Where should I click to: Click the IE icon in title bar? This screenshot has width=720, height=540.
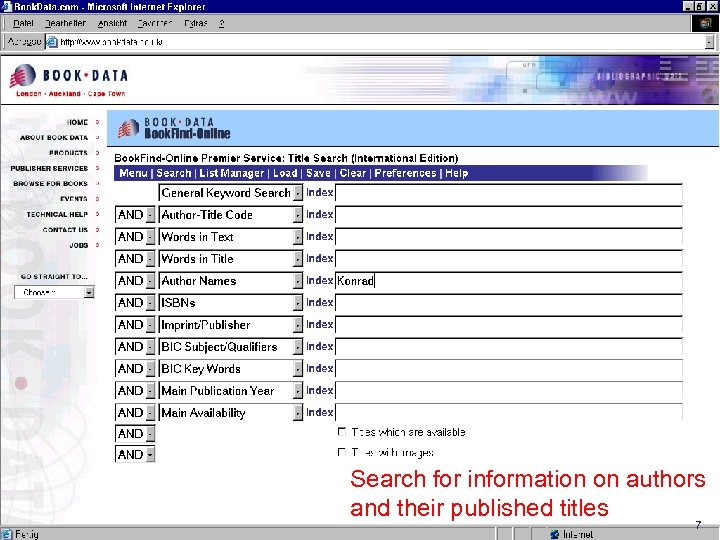tap(6, 6)
